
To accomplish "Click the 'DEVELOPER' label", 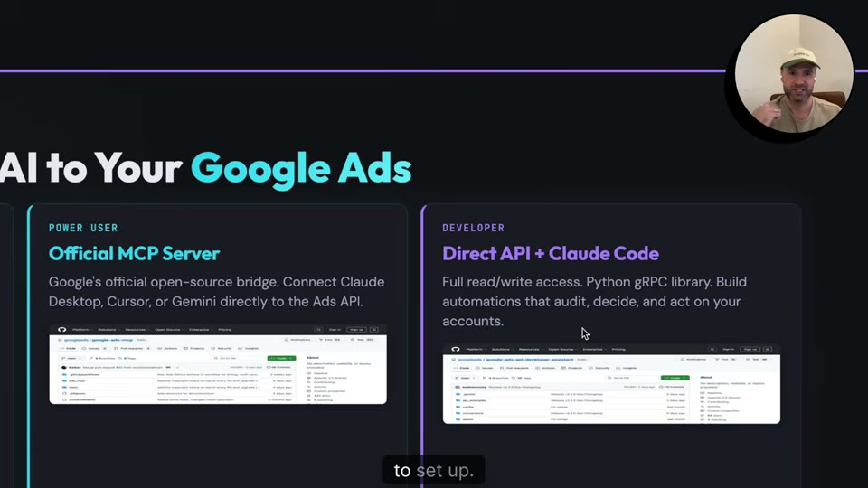I will tap(473, 228).
